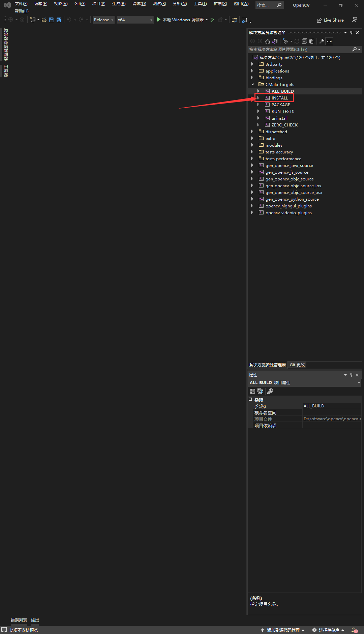
Task: Click Collapse All icon in Solution Explorer
Action: coord(304,41)
